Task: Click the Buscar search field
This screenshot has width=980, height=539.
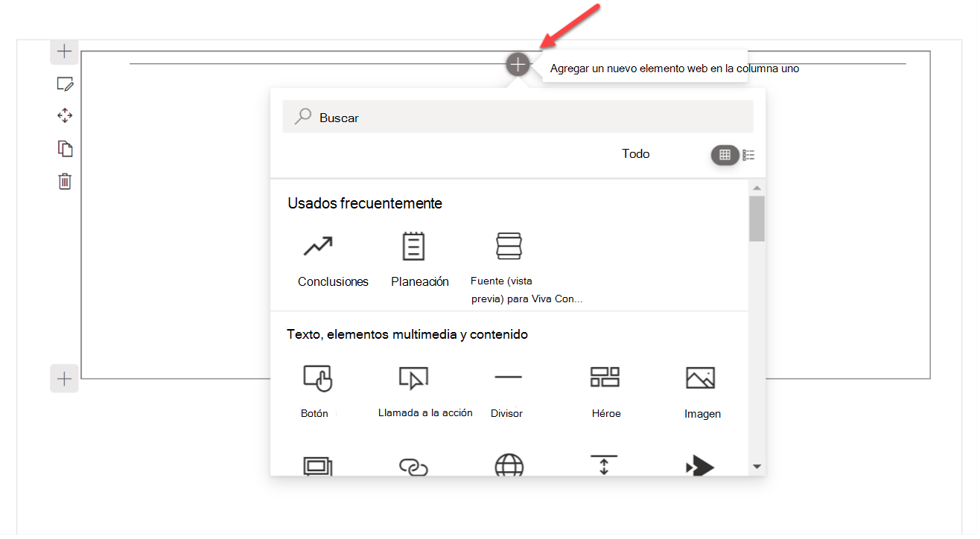Action: (518, 117)
